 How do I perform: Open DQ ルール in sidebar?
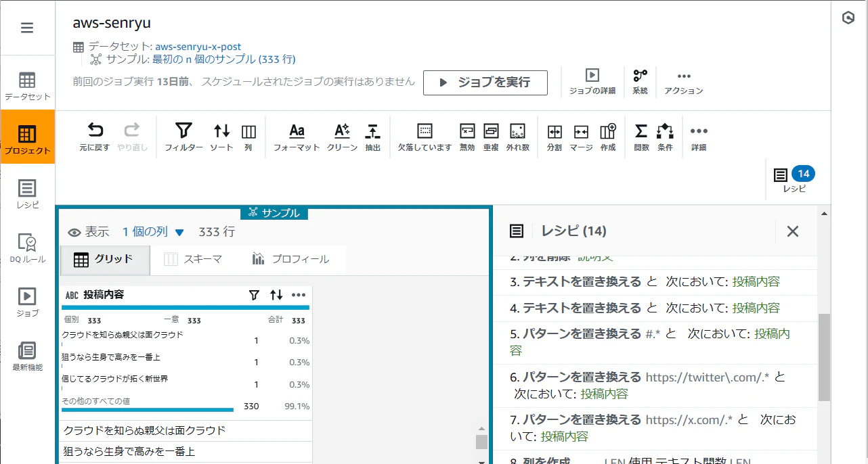[27, 248]
